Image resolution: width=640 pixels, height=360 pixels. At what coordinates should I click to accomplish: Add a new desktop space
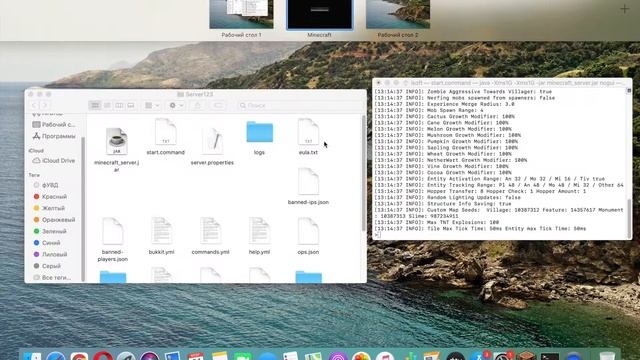pos(624,9)
